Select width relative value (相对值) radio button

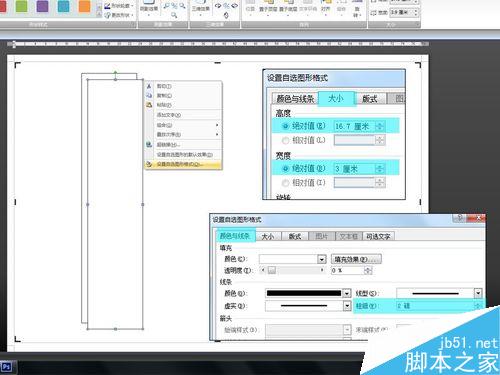click(x=286, y=183)
